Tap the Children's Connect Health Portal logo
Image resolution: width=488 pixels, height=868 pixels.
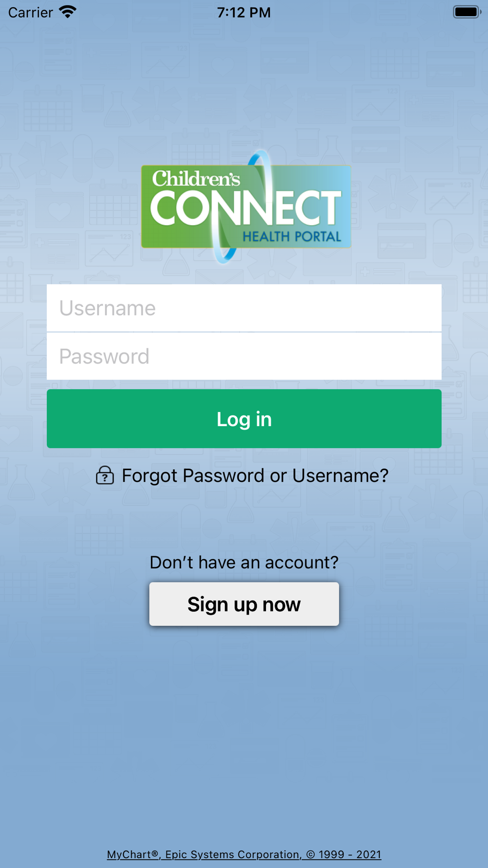click(x=246, y=207)
